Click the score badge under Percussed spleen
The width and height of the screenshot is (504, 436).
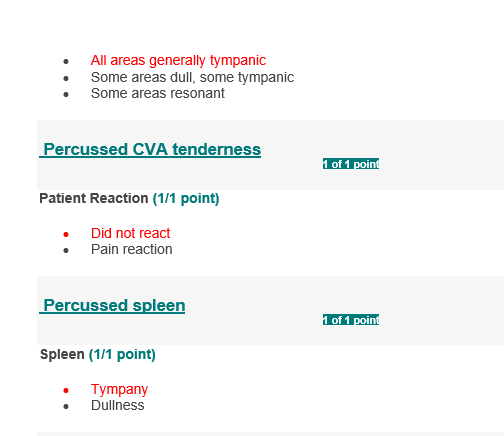[351, 320]
